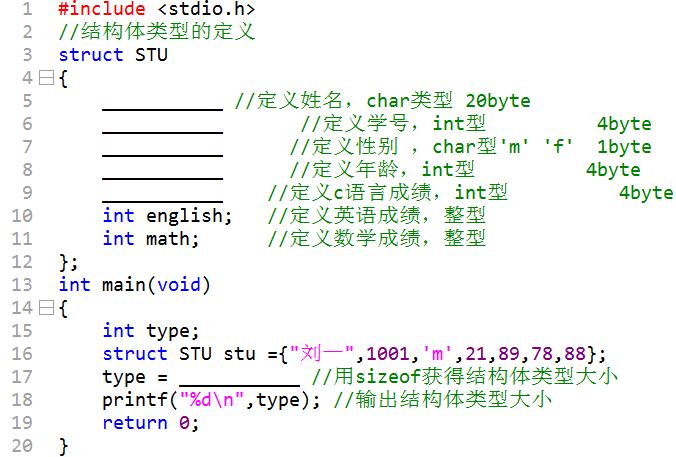Click the math variable name
Screen dimensions: 676x457
point(168,239)
